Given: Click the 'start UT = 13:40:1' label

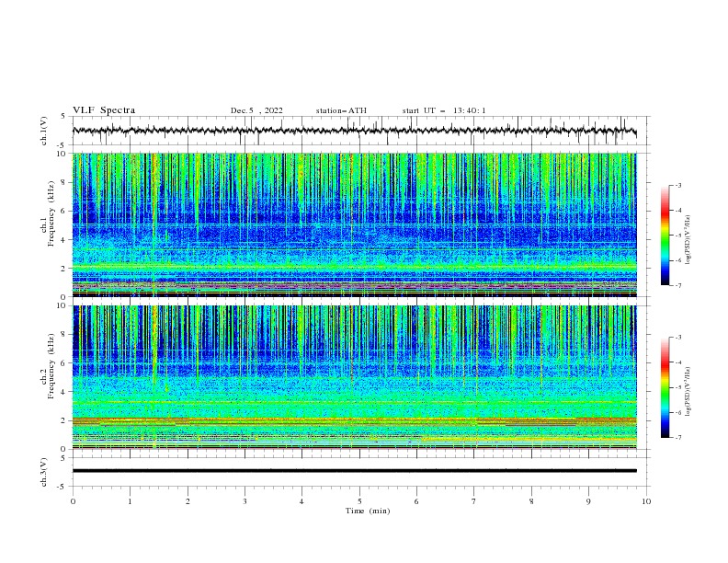Looking at the screenshot, I should (444, 110).
